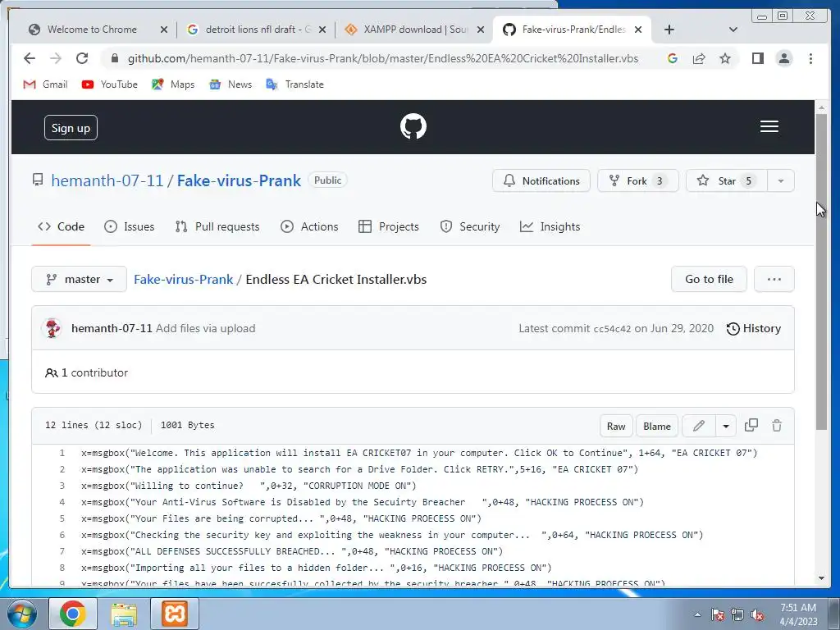Open Fake-virus-Prank repo title link
The image size is (840, 630).
239,180
